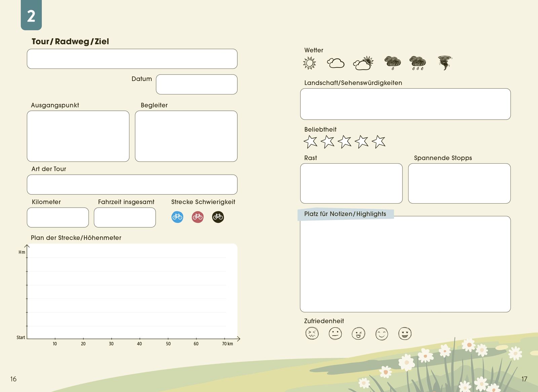Select the neutral face under Zufriedenheit
Viewport: 538px width, 392px height.
[x=335, y=334]
